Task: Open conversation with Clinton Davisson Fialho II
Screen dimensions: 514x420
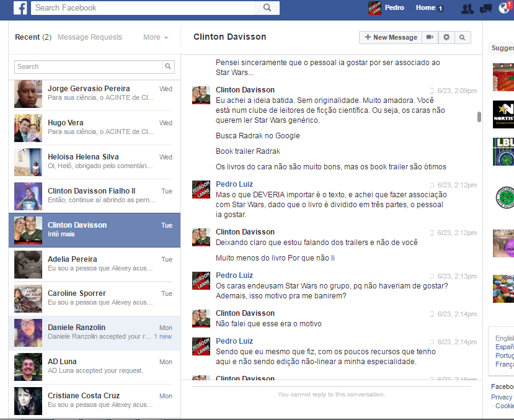Action: (x=94, y=197)
